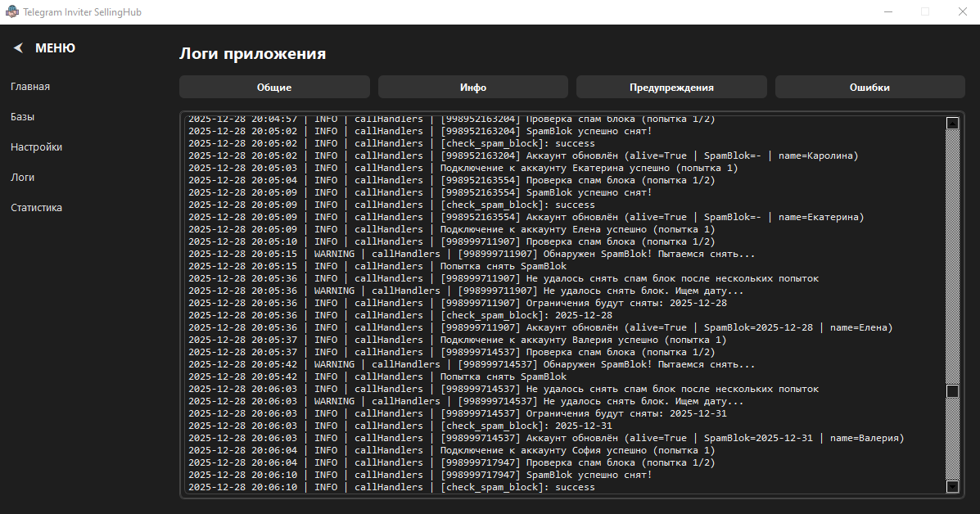Open the Главная page in sidebar
Screen dimensions: 980x514
[x=30, y=87]
